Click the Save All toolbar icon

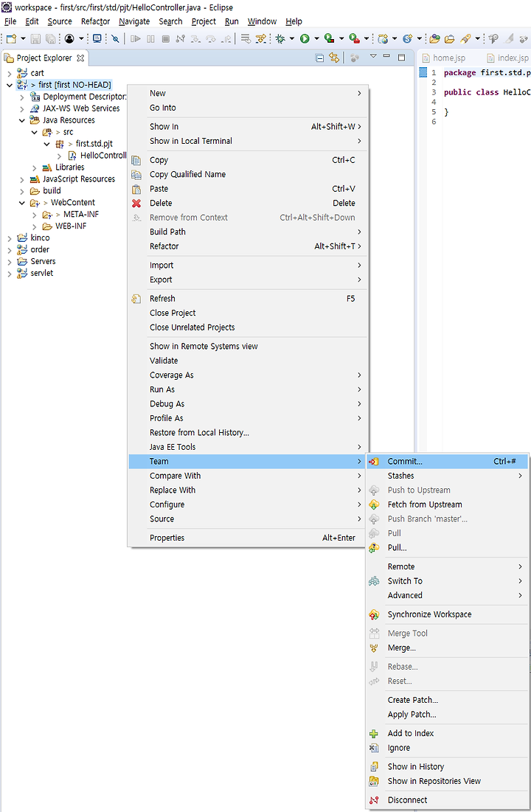(50, 39)
